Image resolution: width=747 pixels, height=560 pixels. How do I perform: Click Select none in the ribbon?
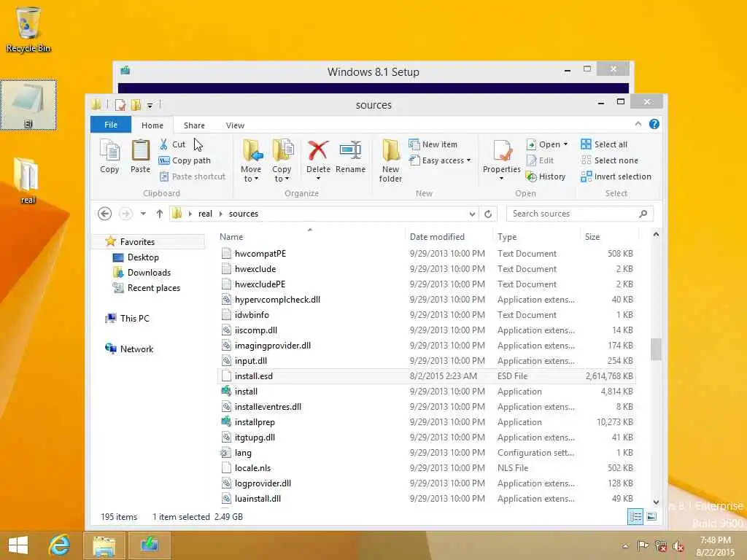click(x=610, y=160)
